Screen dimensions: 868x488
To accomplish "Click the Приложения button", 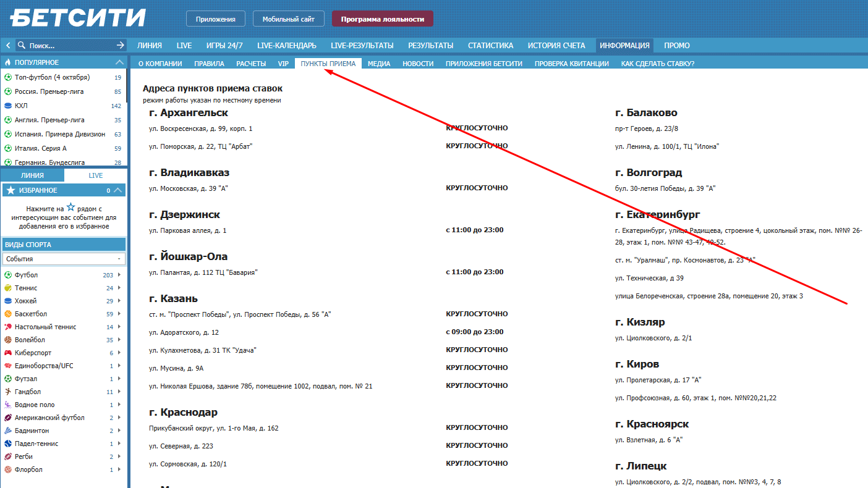I will 216,19.
